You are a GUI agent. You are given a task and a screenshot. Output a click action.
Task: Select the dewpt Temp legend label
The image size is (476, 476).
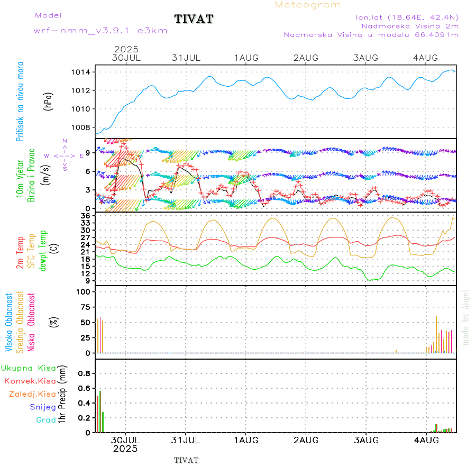pyautogui.click(x=43, y=246)
